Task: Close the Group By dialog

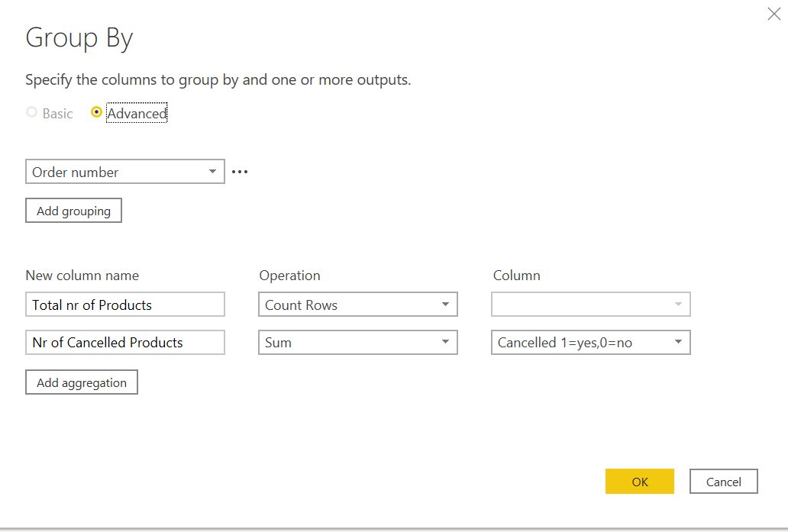Action: 774,14
